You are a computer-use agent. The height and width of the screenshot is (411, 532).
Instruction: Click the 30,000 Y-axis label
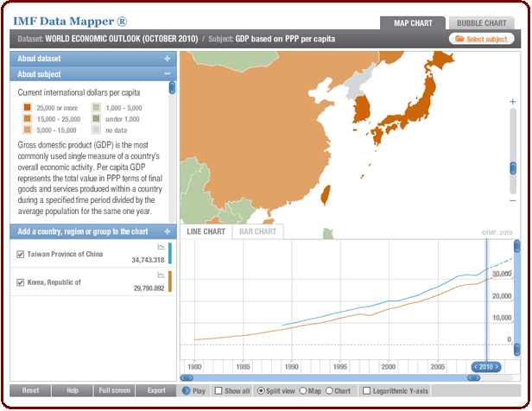pyautogui.click(x=502, y=274)
